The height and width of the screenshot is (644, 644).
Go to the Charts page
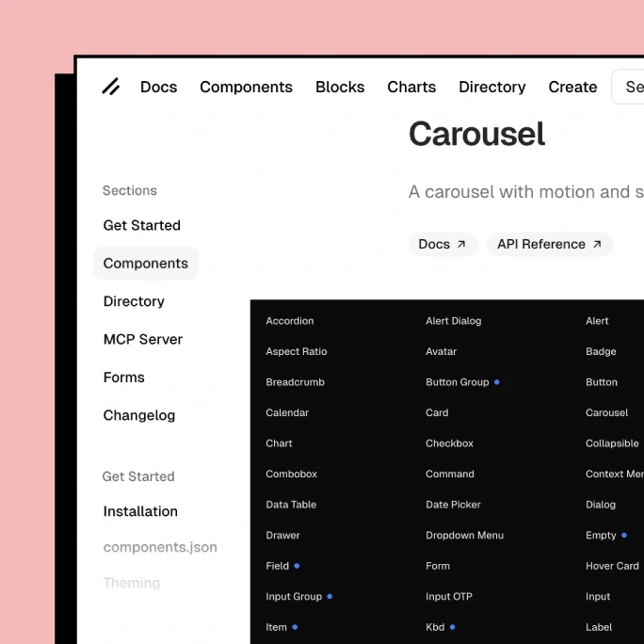(411, 87)
